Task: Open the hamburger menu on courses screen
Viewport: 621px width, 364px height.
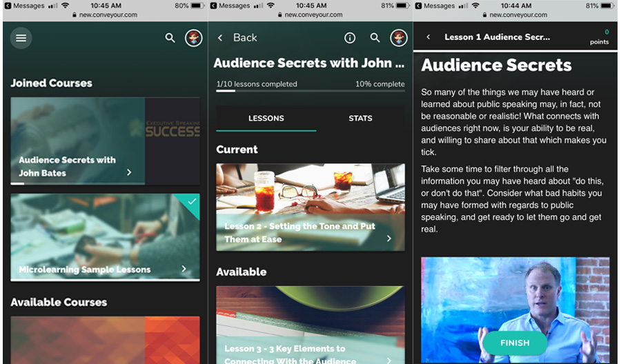Action: [x=21, y=38]
